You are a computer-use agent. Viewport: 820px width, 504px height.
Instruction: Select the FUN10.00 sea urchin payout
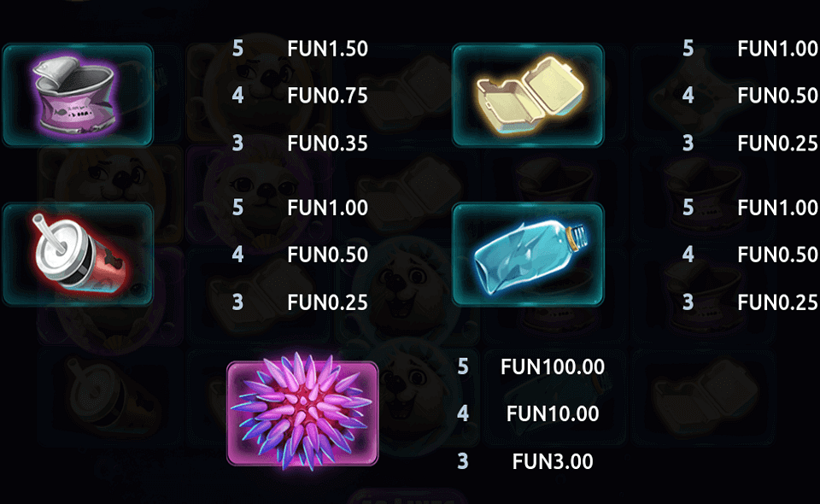click(553, 414)
